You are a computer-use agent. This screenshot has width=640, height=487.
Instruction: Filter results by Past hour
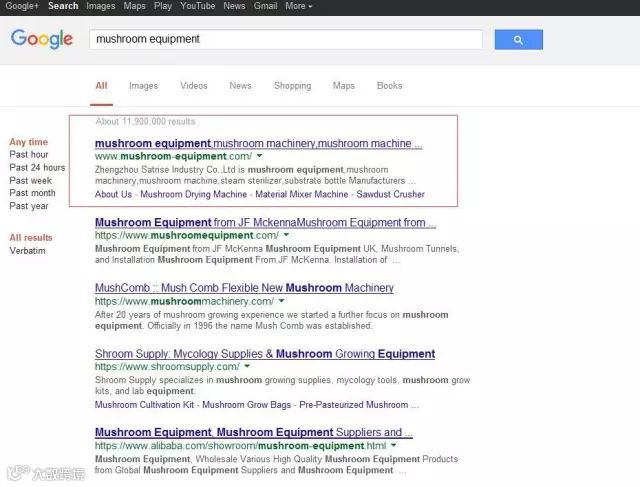click(x=29, y=155)
